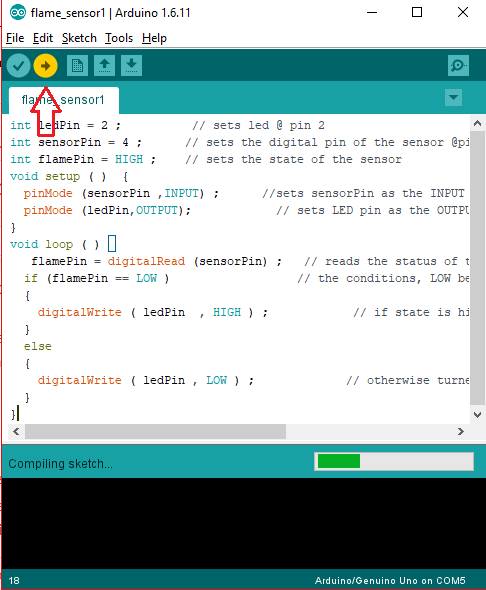Screen dimensions: 486x590
Task: Click the 'else' keyword line
Action: click(38, 346)
